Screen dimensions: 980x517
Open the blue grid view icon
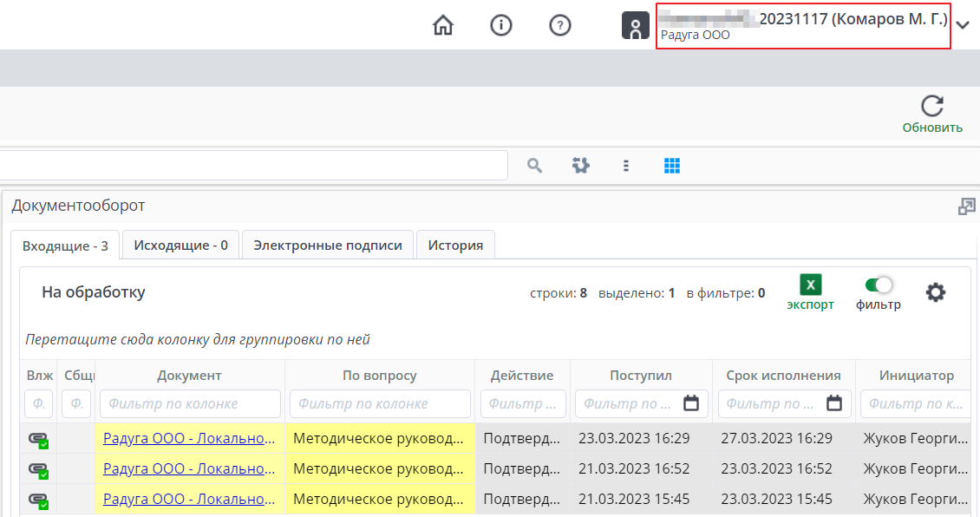click(x=672, y=165)
